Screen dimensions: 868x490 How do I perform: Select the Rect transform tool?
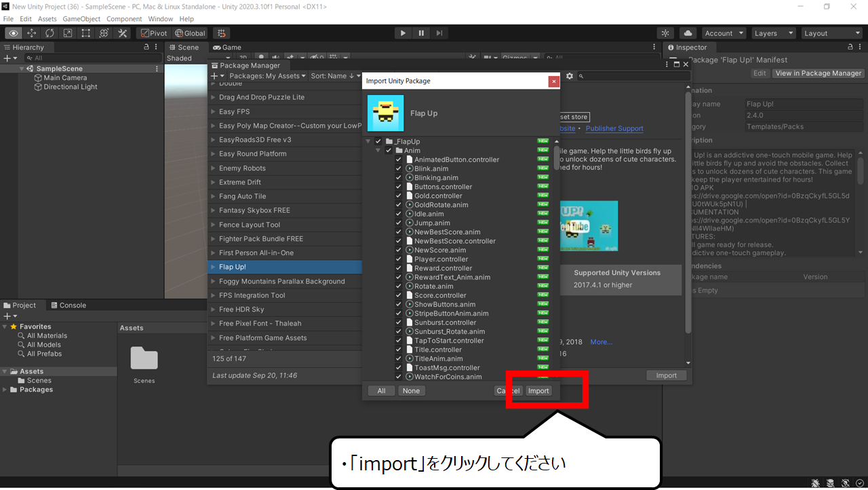tap(86, 33)
